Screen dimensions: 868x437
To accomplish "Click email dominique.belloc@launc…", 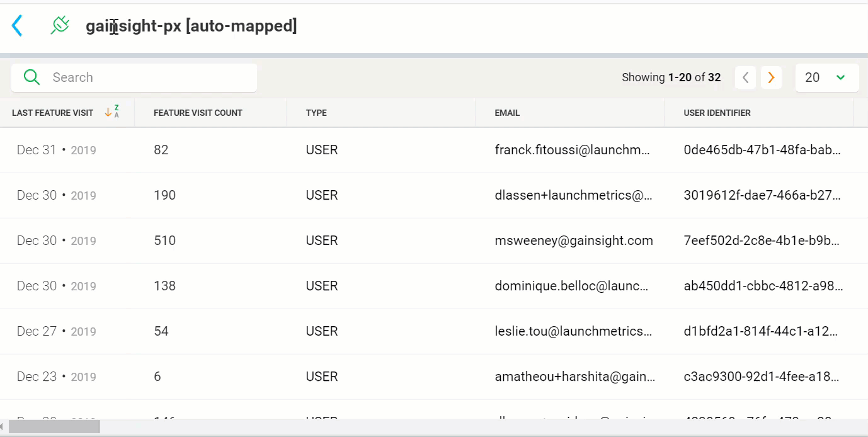I will point(572,286).
